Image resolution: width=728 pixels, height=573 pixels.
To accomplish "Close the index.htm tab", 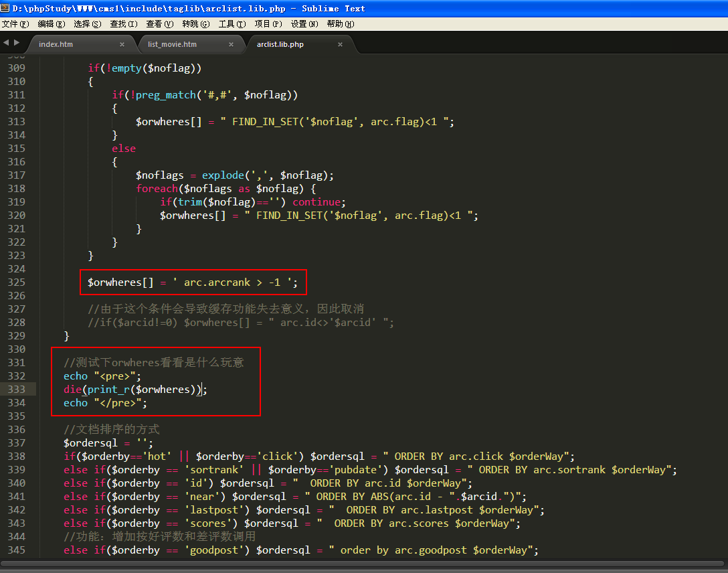I will click(x=122, y=45).
